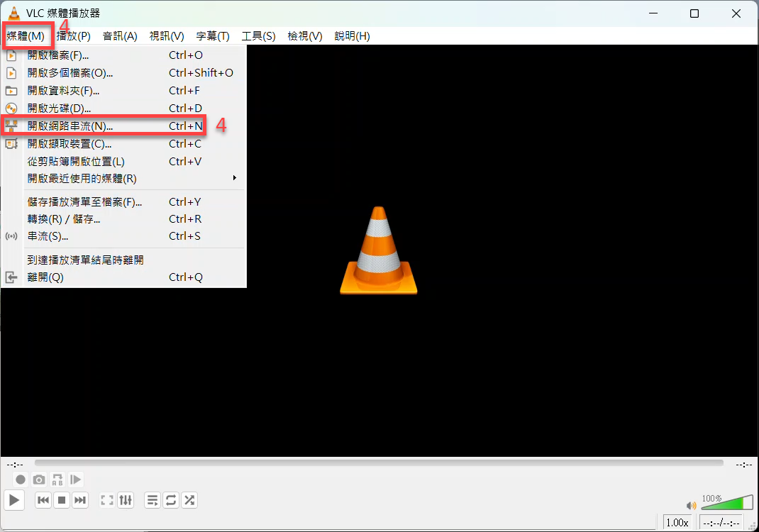The image size is (759, 532).
Task: Minimize the VLC window
Action: tap(653, 13)
